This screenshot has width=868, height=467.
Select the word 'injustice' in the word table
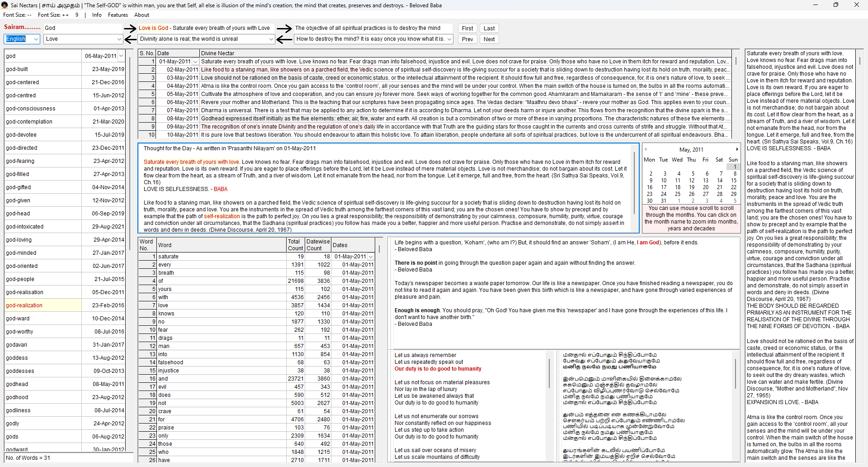click(x=257, y=371)
